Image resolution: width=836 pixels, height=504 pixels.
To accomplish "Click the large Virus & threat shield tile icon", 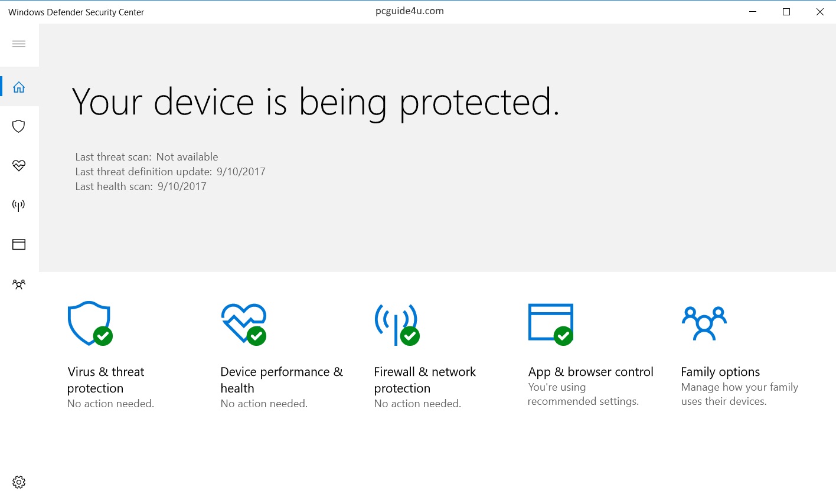I will tap(90, 323).
